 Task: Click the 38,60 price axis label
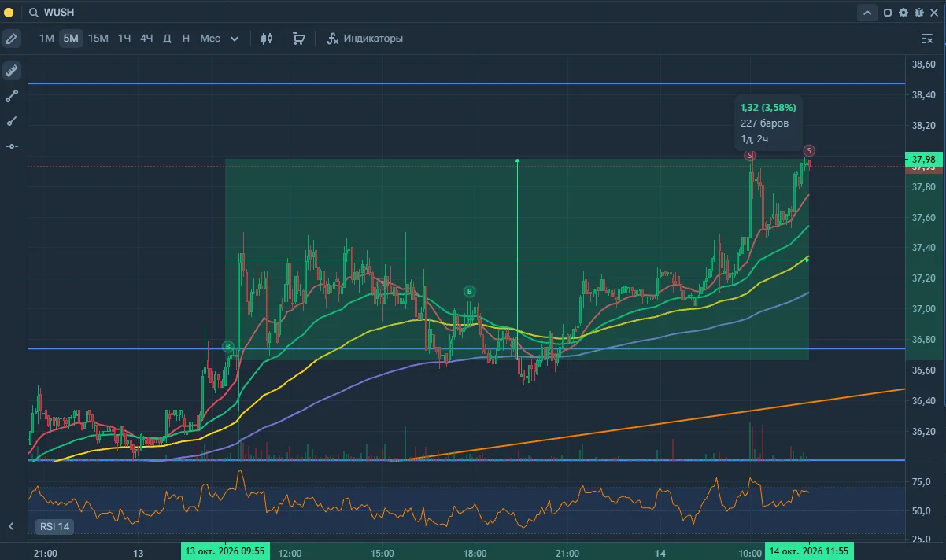pos(923,64)
